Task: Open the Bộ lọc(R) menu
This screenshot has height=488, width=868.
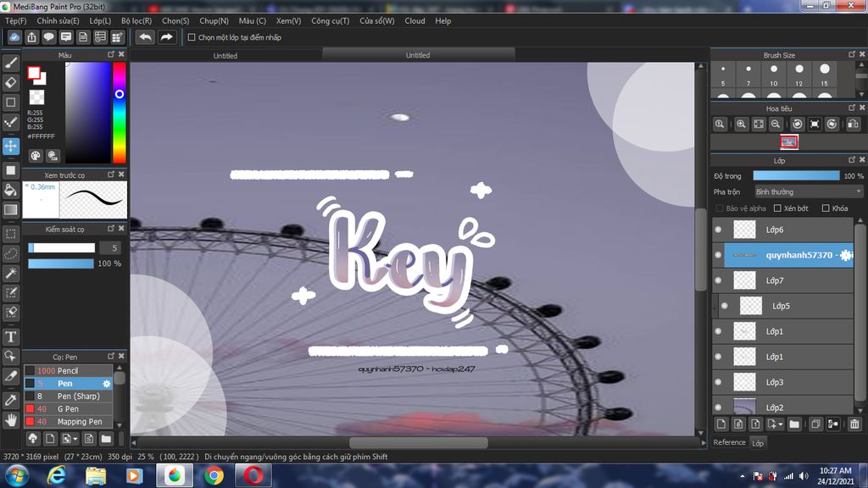Action: coord(136,20)
